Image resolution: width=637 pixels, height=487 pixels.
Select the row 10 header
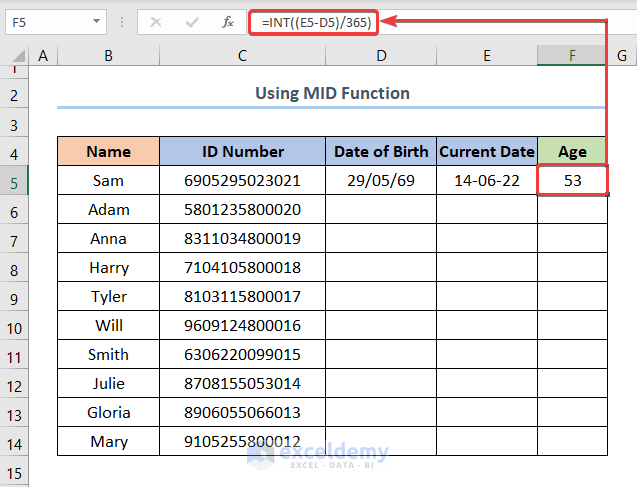point(15,326)
